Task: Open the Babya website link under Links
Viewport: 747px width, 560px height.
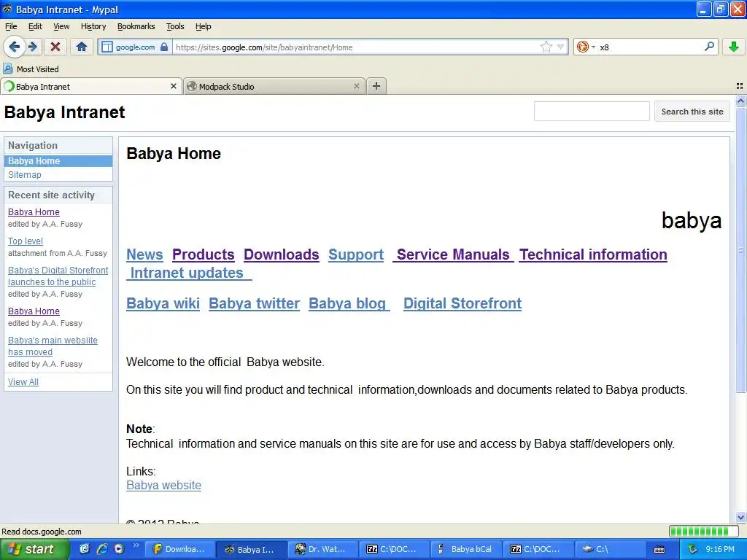Action: [x=164, y=485]
